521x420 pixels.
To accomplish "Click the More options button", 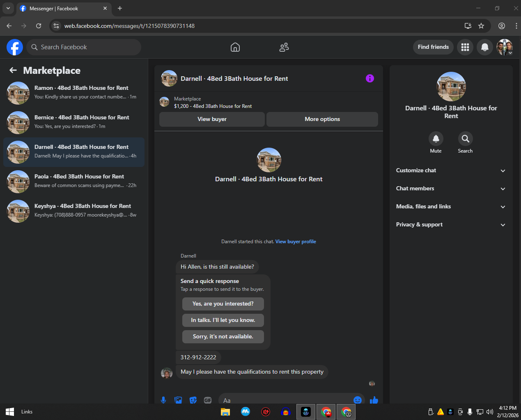I will pos(322,119).
